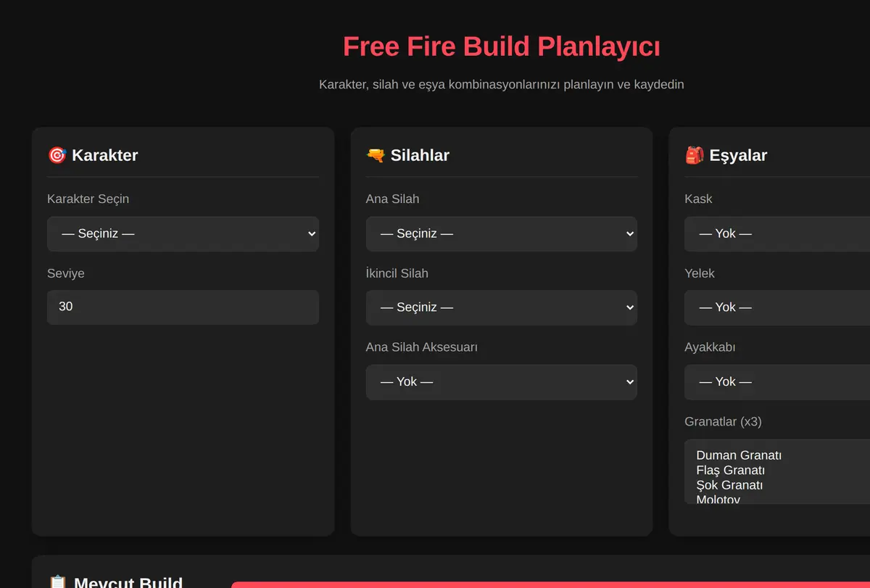Expand the Ana Silah Aksesuarı dropdown

click(x=501, y=381)
